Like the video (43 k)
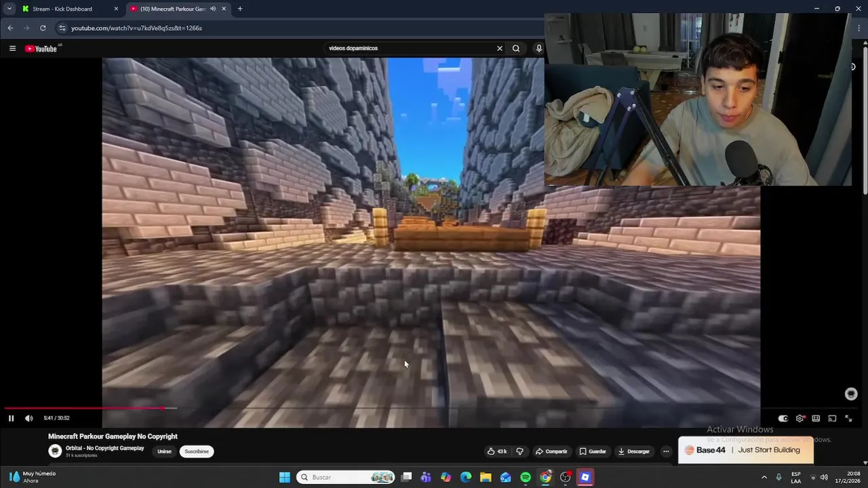The image size is (868, 488). pos(497,451)
